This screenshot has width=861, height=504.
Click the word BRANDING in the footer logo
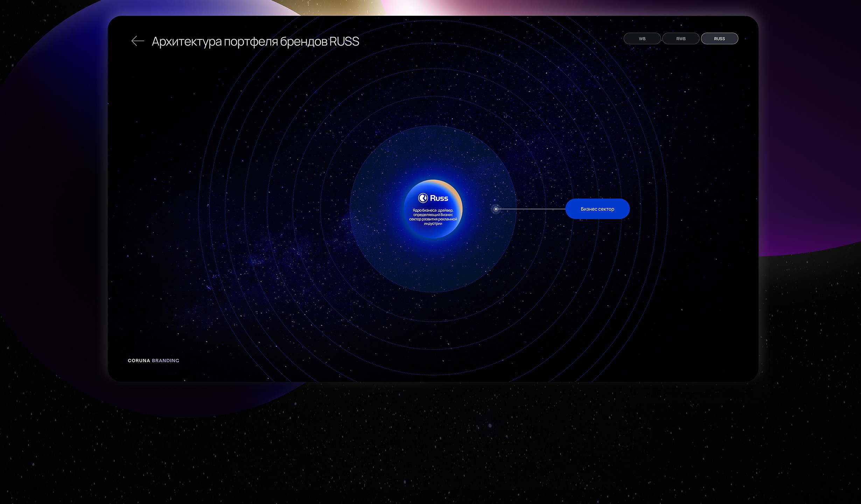166,360
